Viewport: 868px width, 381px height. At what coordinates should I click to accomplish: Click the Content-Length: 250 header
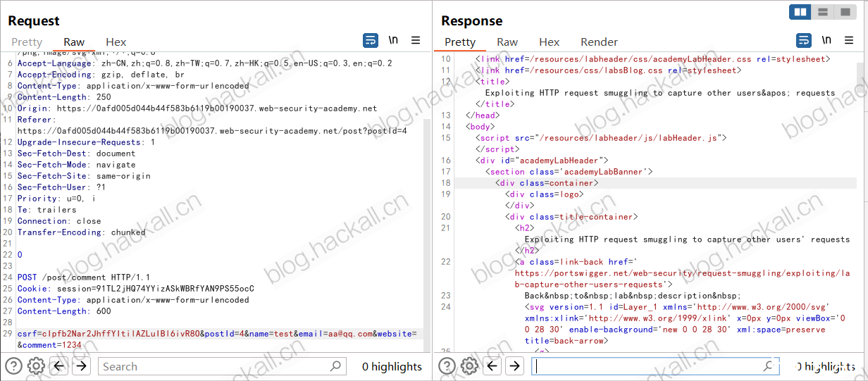64,97
